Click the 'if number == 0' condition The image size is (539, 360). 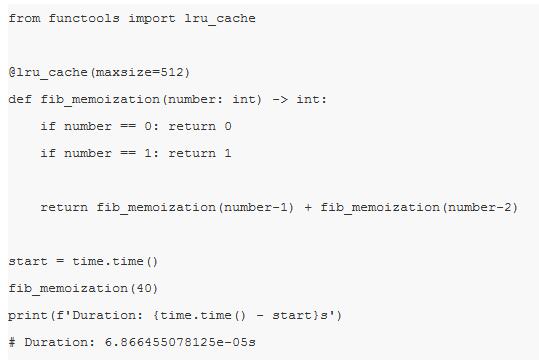[x=96, y=126]
